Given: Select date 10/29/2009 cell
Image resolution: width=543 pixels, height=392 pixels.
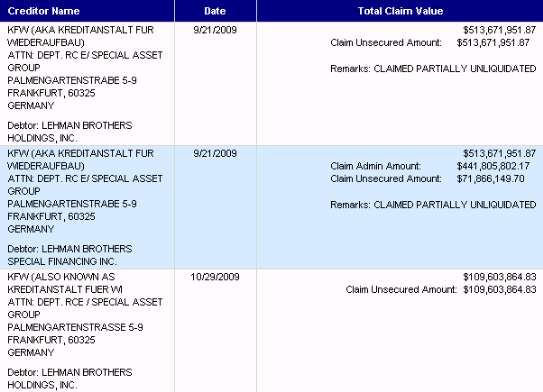Looking at the screenshot, I should [x=215, y=277].
